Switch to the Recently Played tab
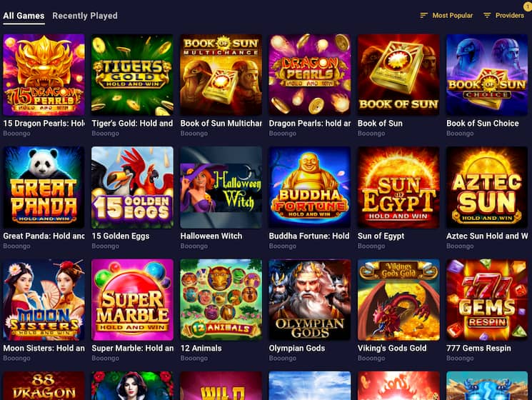Viewport: 532px width, 400px height. [85, 16]
